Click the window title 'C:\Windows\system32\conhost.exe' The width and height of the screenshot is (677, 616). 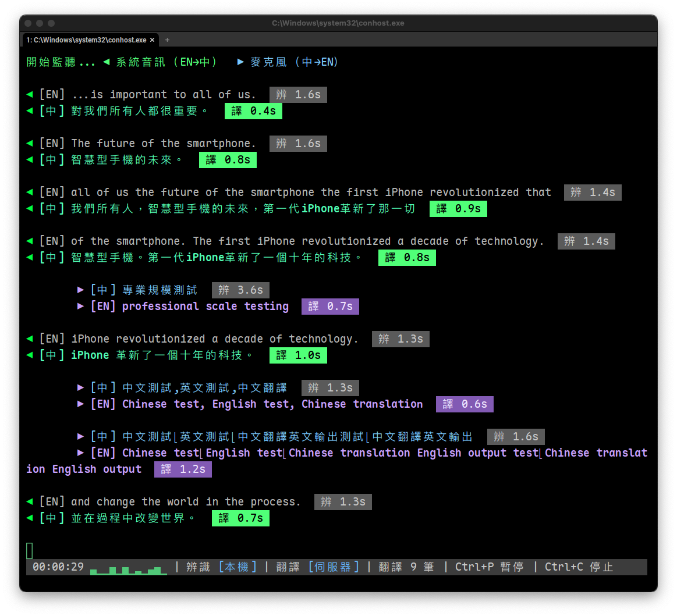[x=338, y=23]
